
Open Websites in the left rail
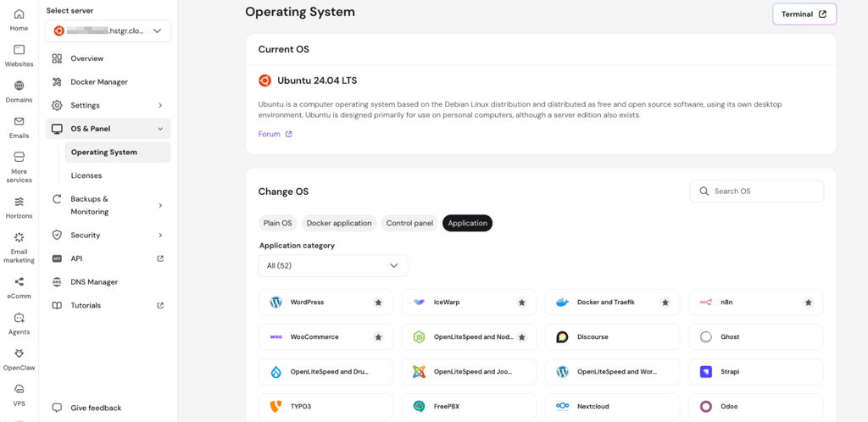(x=19, y=56)
